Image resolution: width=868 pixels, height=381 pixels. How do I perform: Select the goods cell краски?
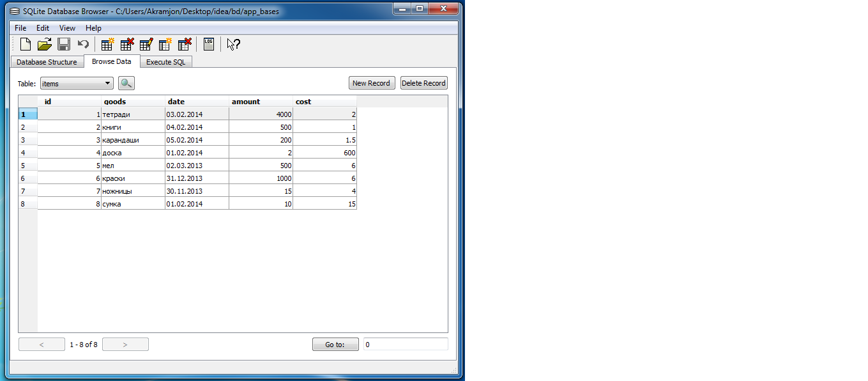coord(133,178)
